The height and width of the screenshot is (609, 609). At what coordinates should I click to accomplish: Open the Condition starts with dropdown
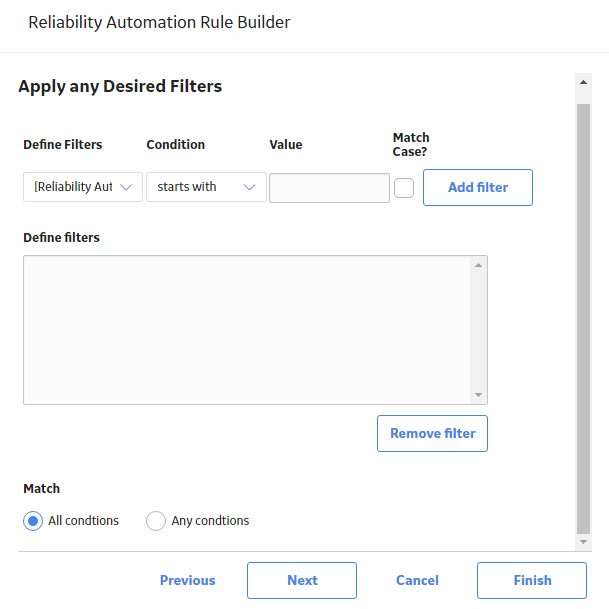(x=206, y=187)
